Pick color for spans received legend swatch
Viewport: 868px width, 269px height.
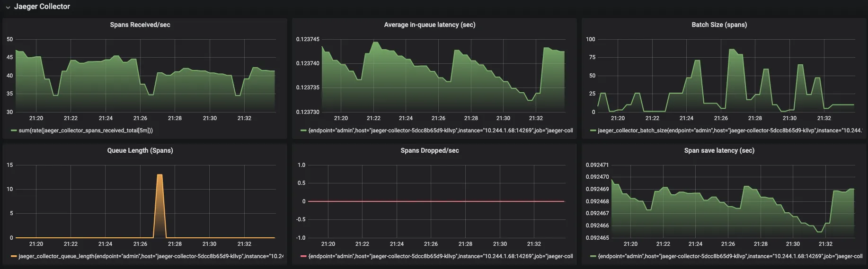(14, 130)
